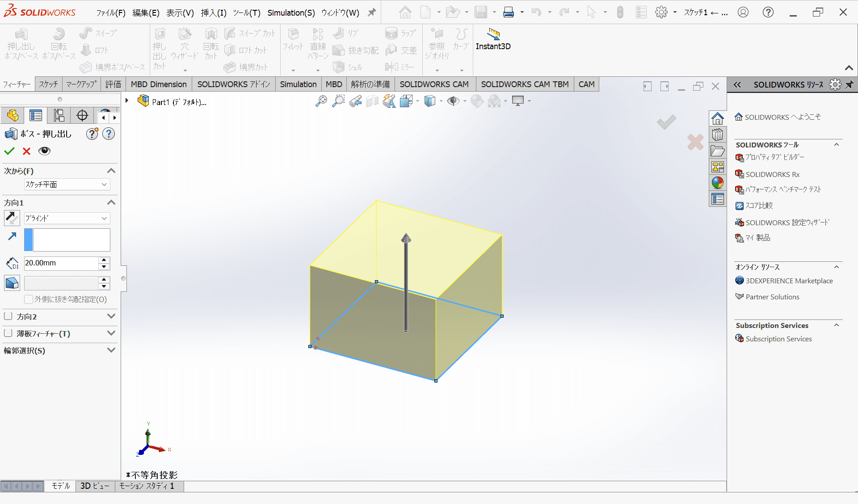Open the 3DEXPERIENCE Marketplace link
This screenshot has width=858, height=504.
(x=789, y=281)
